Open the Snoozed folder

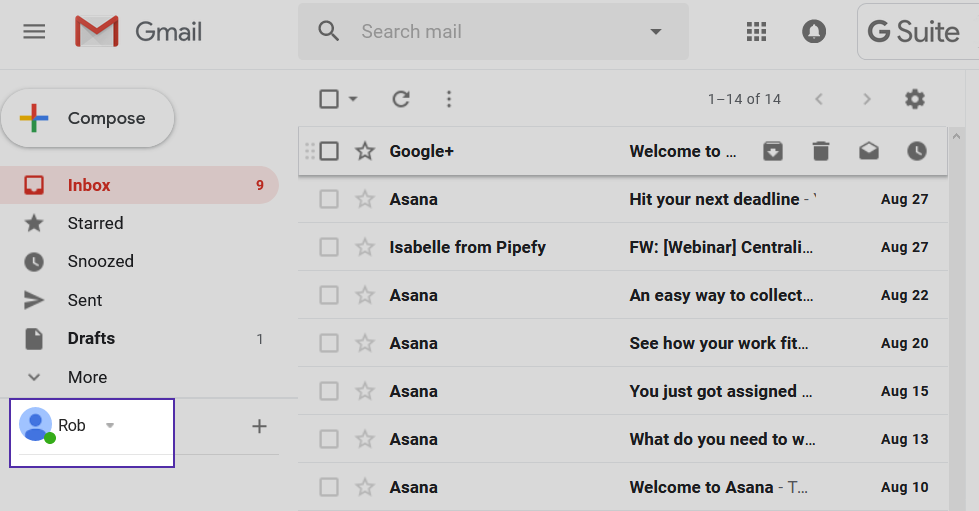tap(139, 261)
